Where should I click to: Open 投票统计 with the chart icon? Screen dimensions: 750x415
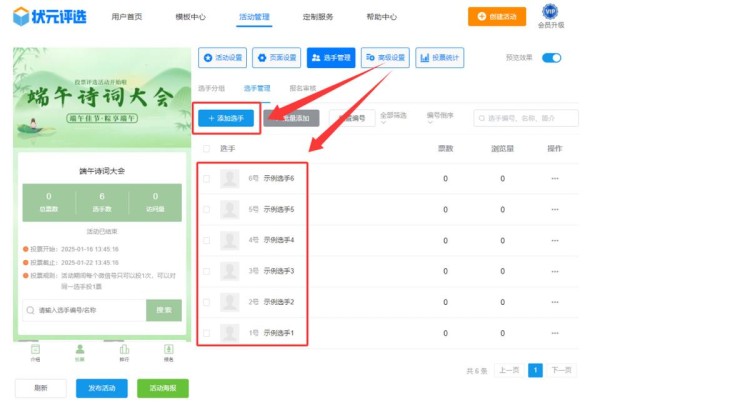pyautogui.click(x=440, y=58)
